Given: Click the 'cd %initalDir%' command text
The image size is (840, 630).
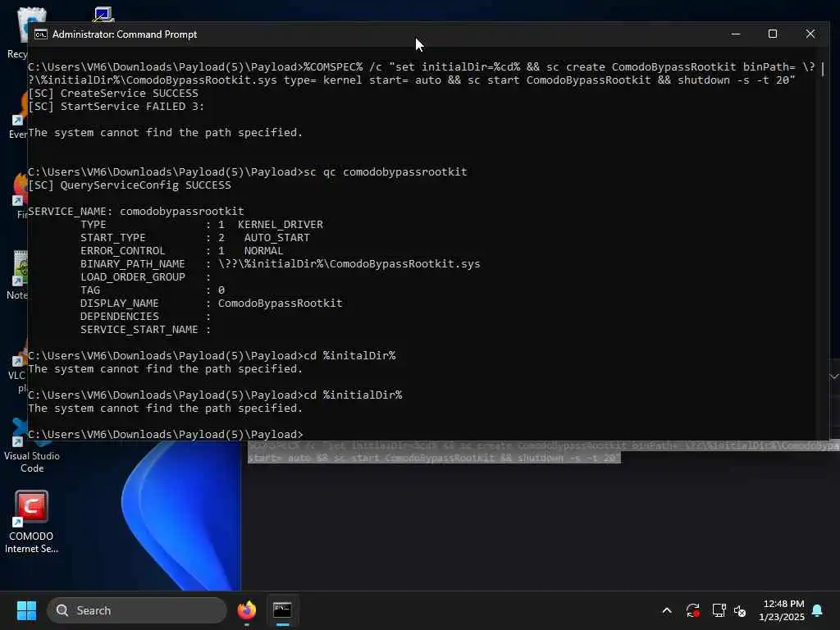Looking at the screenshot, I should pos(349,356).
